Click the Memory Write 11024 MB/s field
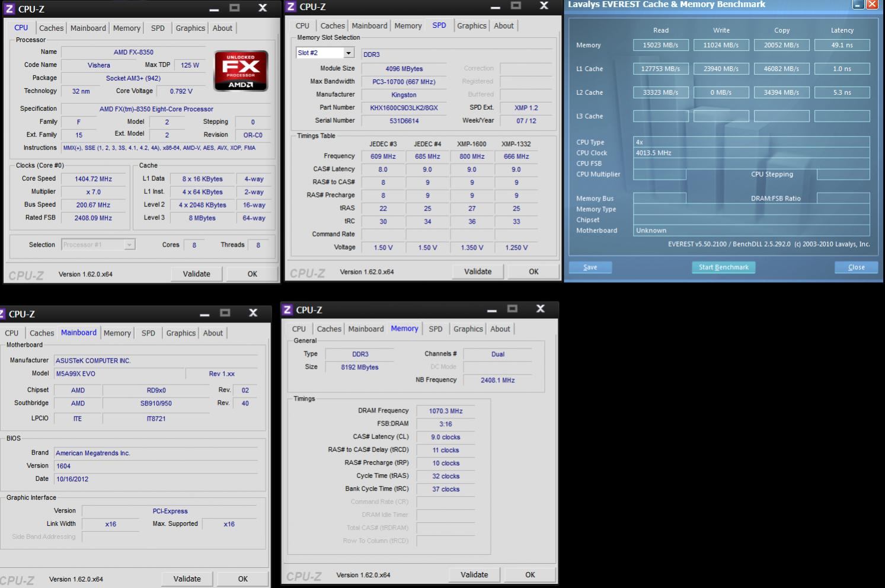The width and height of the screenshot is (885, 588). (x=721, y=45)
